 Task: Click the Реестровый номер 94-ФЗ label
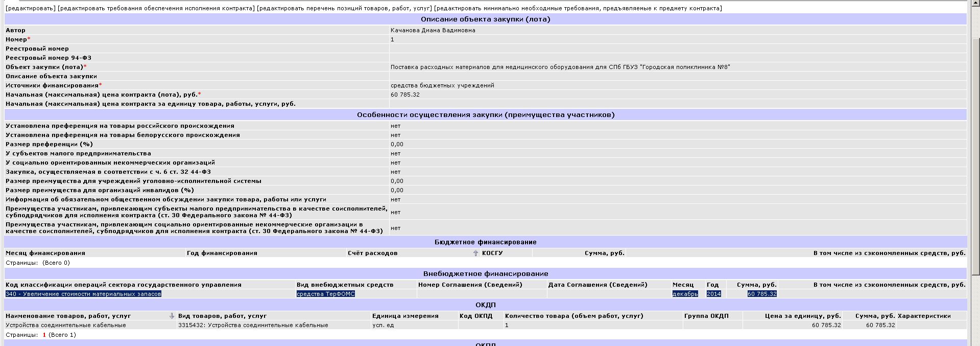[x=49, y=58]
